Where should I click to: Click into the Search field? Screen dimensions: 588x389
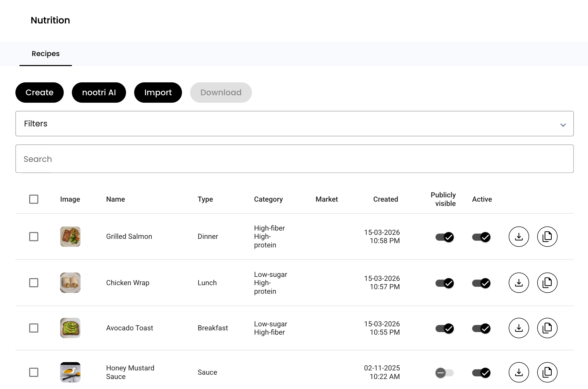[294, 159]
